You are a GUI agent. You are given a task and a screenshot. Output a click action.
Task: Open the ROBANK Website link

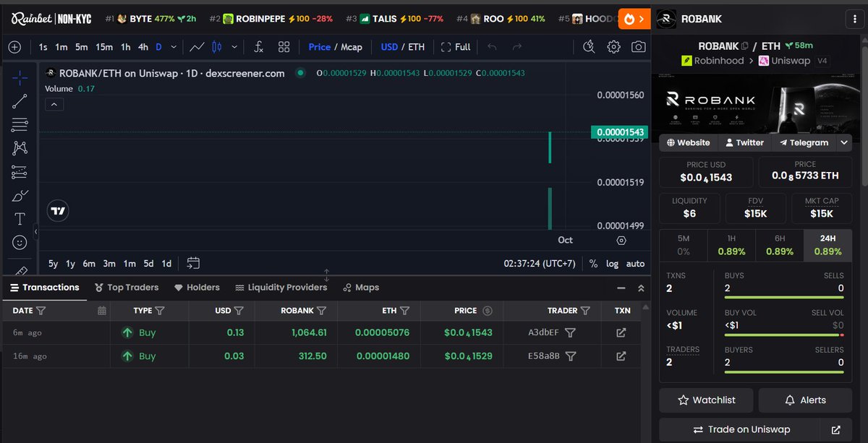tap(688, 143)
